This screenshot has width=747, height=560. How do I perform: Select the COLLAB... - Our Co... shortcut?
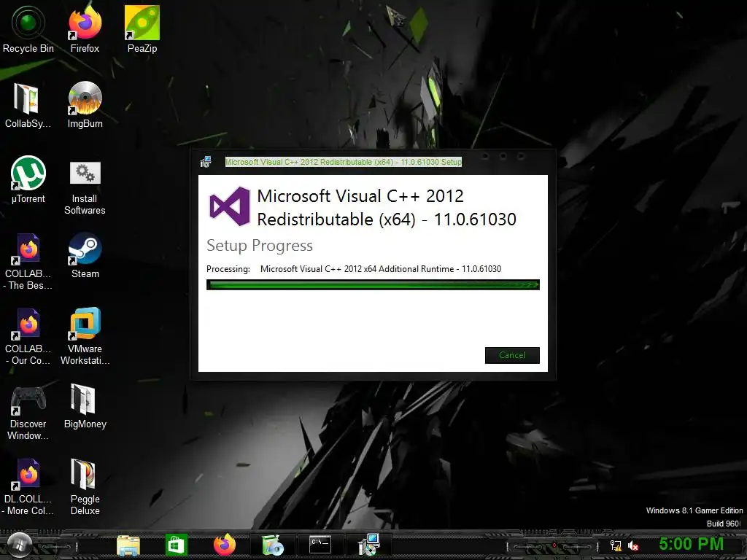(x=28, y=337)
